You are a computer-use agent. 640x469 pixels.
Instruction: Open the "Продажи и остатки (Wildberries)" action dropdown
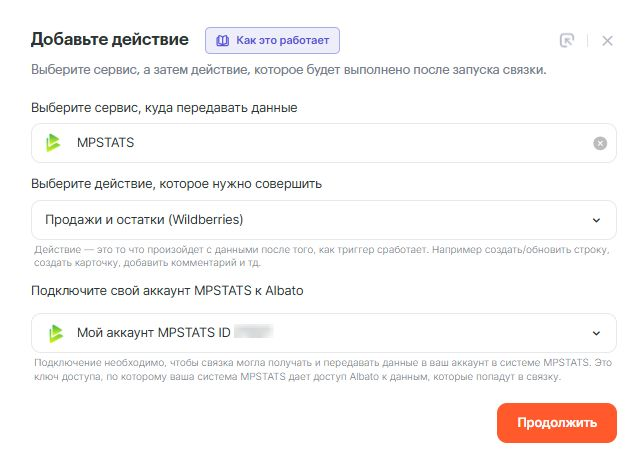[x=300, y=220]
